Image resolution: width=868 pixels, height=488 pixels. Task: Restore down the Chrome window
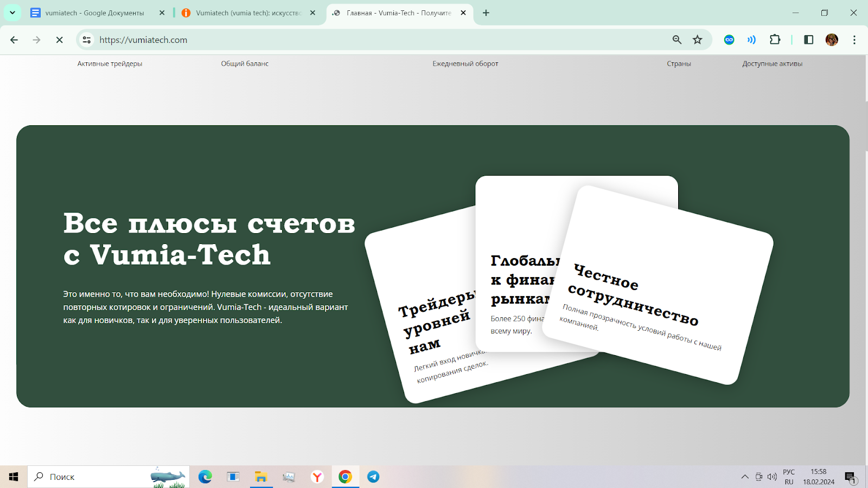point(825,12)
